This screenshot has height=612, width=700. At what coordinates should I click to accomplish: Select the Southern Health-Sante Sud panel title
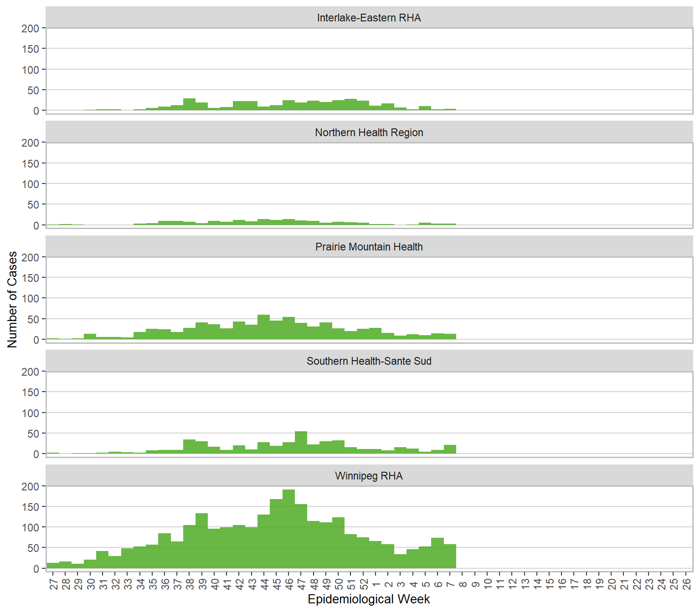coord(369,361)
